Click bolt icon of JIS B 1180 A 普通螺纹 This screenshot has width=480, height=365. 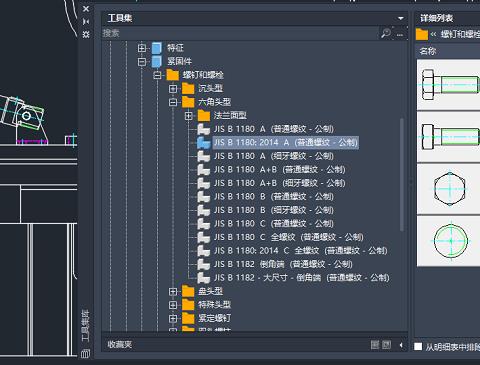(203, 129)
